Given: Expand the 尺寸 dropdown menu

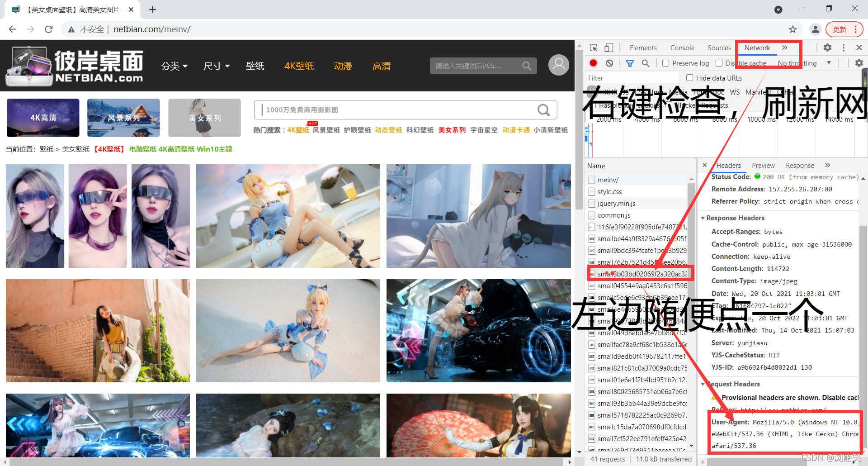Looking at the screenshot, I should [x=217, y=66].
